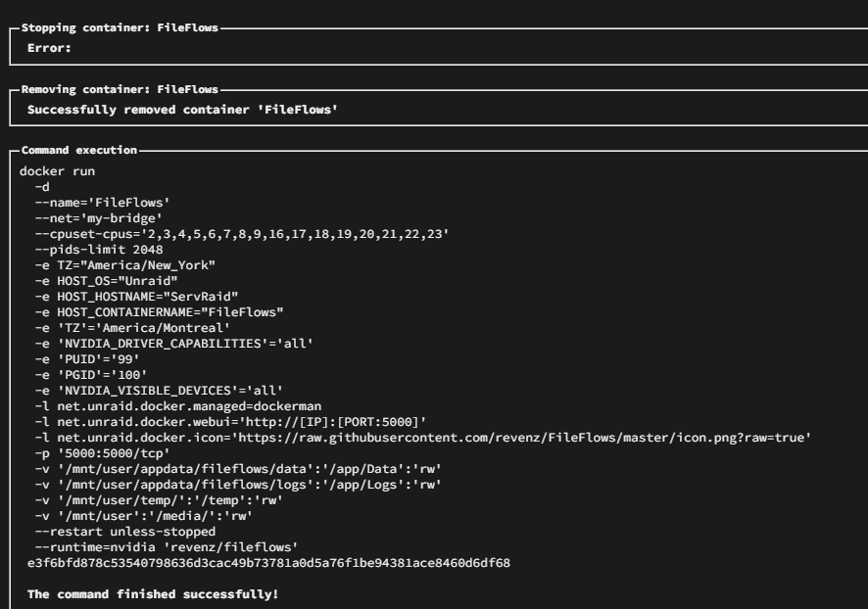Viewport: 868px width, 609px height.
Task: Click the 'Stopping container: FileFlows' heading
Action: 120,27
